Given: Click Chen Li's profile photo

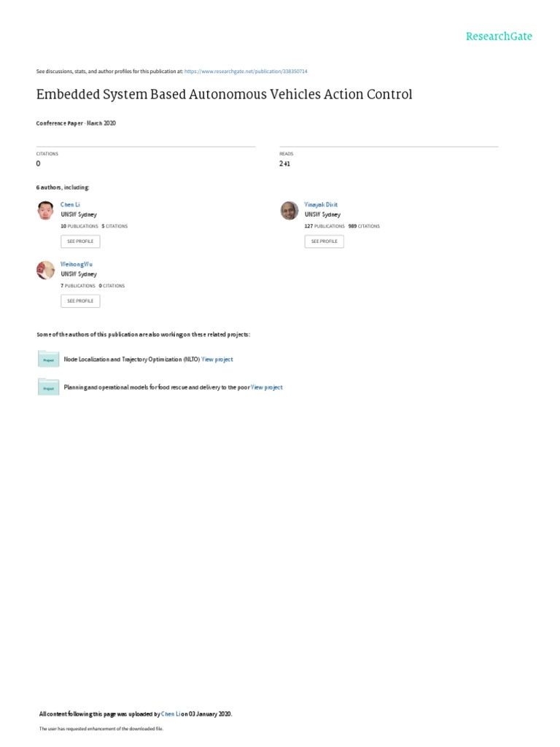Looking at the screenshot, I should tap(46, 210).
